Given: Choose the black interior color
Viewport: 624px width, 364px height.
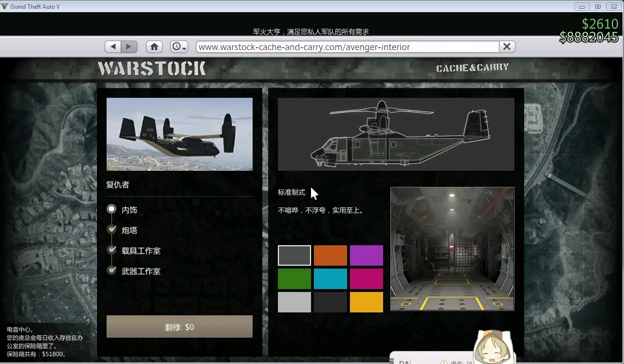Looking at the screenshot, I should [330, 302].
